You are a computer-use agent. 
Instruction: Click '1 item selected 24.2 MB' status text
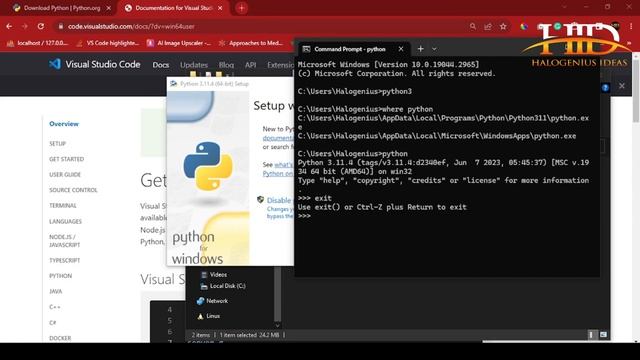point(249,335)
